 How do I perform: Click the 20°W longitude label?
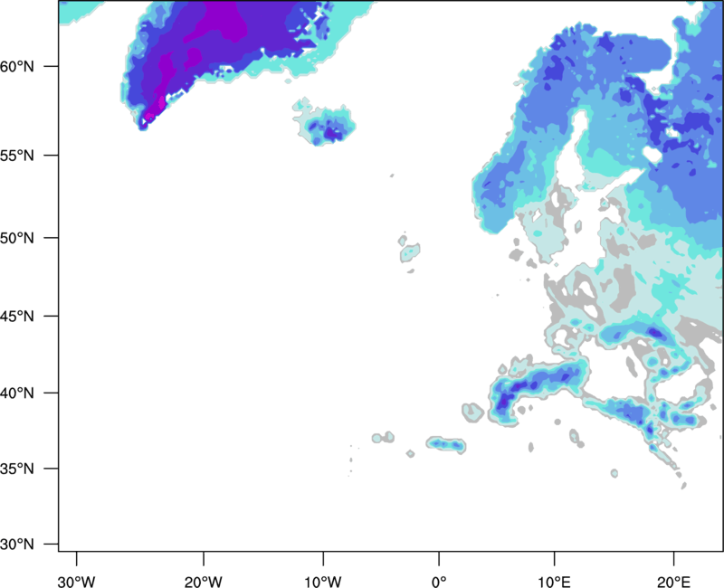pyautogui.click(x=204, y=582)
